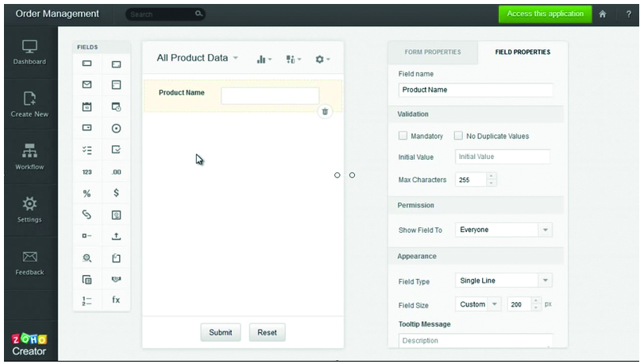Add a Checkbox field
The width and height of the screenshot is (644, 364).
116,149
